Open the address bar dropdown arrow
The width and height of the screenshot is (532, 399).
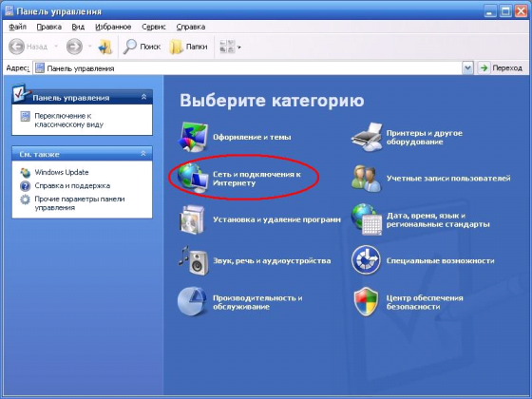tap(467, 68)
